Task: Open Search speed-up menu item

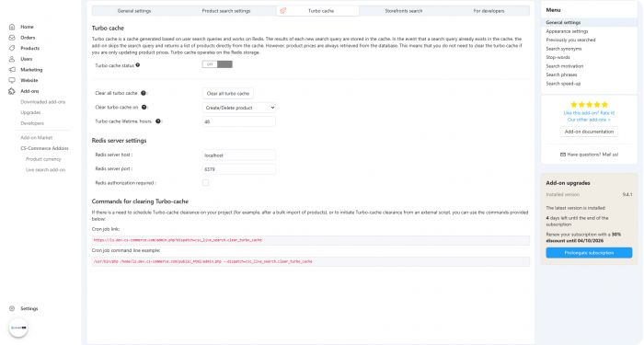Action: pyautogui.click(x=563, y=84)
